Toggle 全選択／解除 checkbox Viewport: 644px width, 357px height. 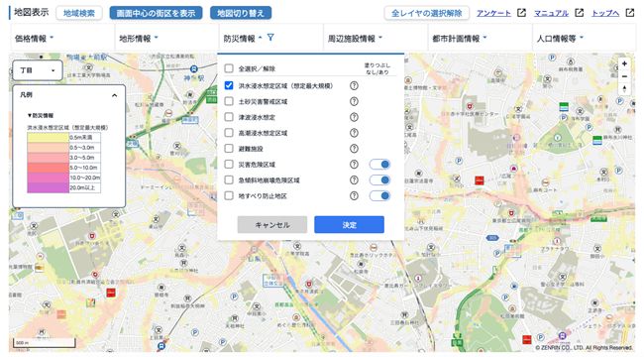[229, 68]
